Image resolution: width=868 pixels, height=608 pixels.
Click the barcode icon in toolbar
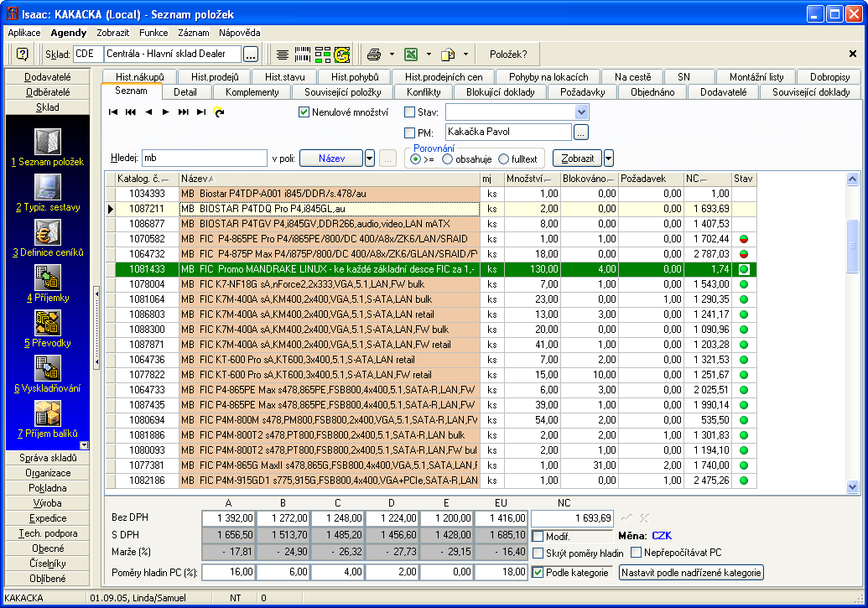(x=303, y=54)
